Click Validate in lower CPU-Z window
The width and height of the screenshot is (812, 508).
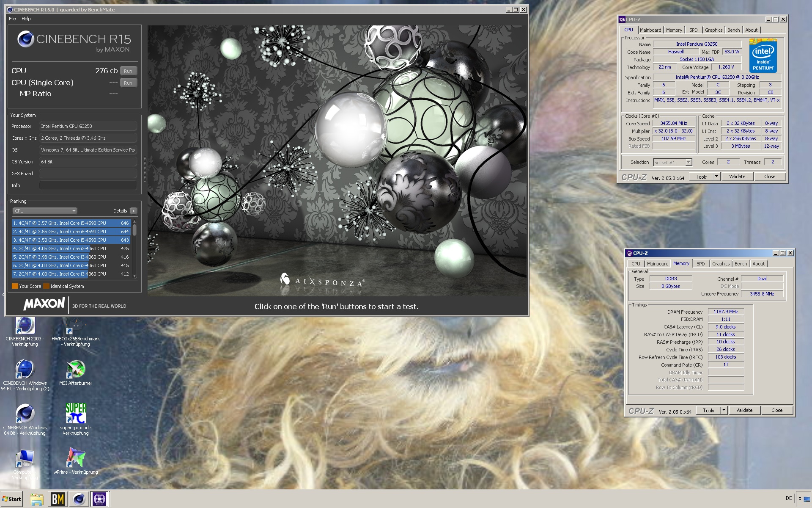pos(744,410)
